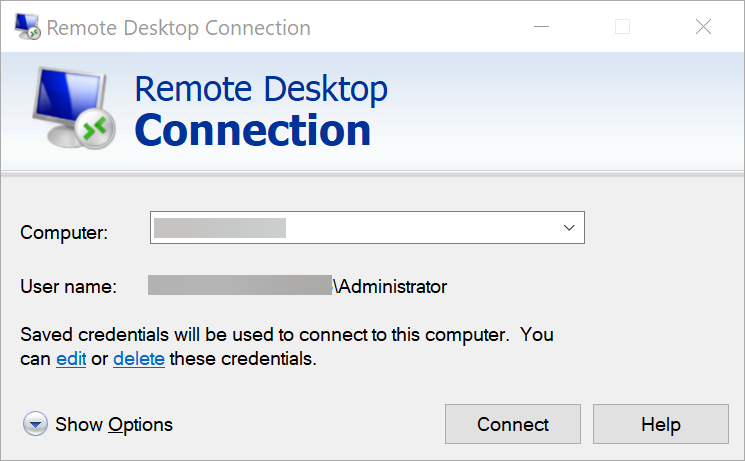The height and width of the screenshot is (461, 745).
Task: Open the edit credentials link
Action: click(71, 358)
